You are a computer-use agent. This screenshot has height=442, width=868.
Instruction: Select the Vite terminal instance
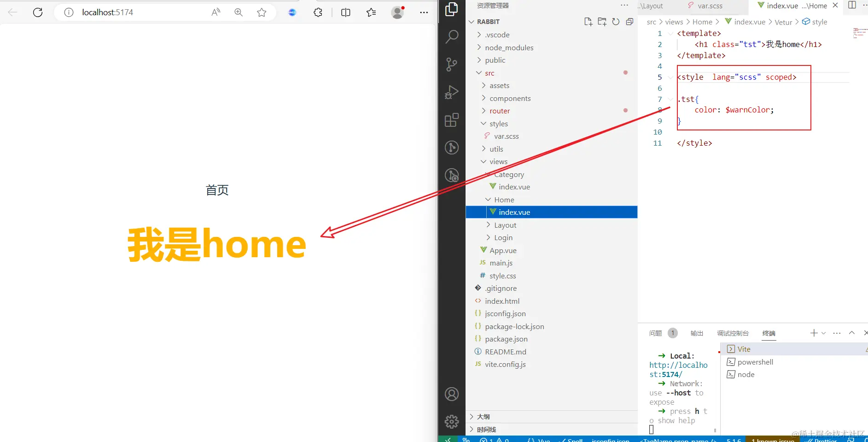click(x=794, y=349)
